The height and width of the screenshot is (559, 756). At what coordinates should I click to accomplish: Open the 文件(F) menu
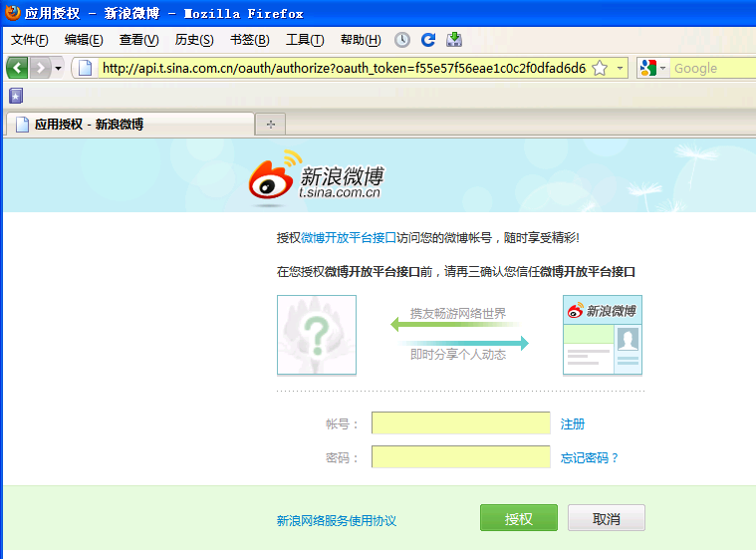click(30, 40)
